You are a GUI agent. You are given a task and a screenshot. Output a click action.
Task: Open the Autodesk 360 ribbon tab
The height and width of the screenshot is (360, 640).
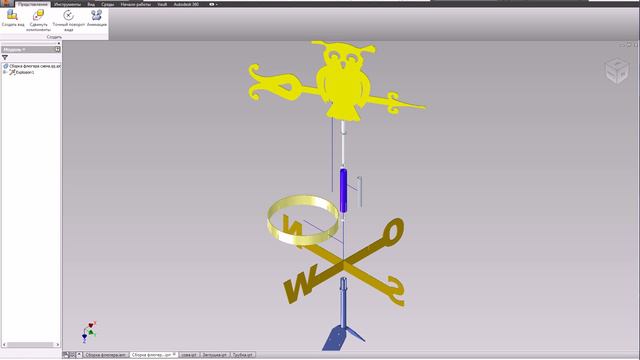click(x=186, y=4)
